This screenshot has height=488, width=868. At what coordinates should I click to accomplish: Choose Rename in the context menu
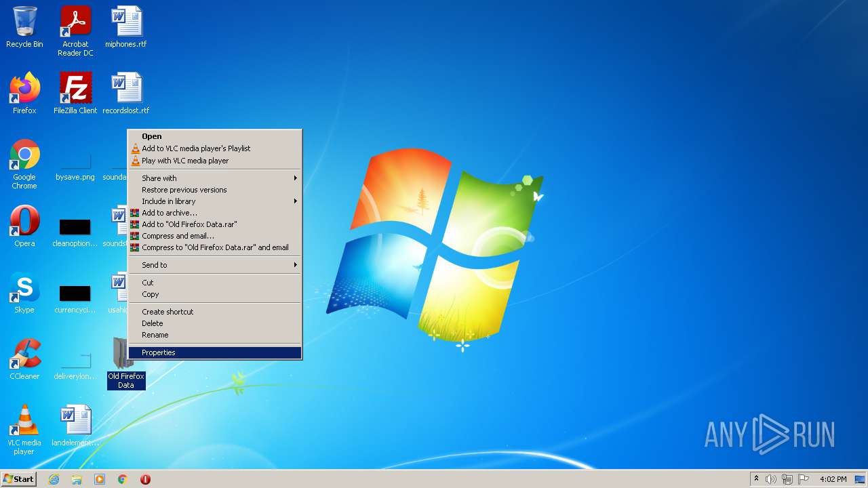(215, 335)
